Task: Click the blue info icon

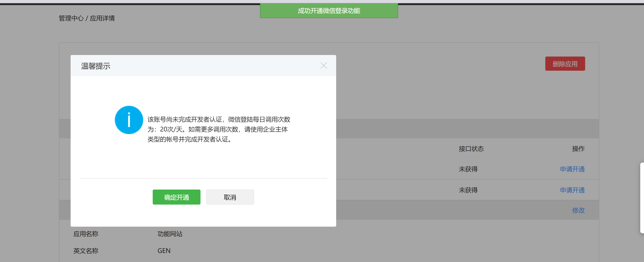Action: point(129,120)
